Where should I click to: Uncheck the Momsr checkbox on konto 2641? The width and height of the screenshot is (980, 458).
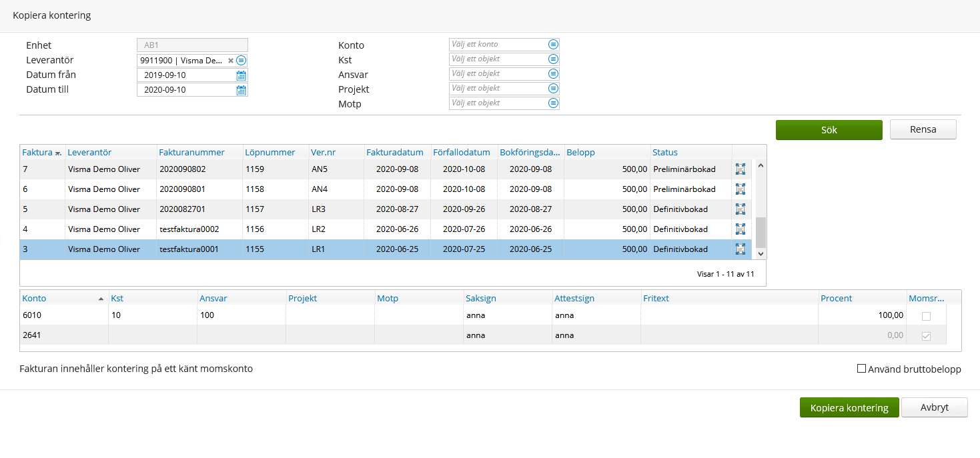[926, 335]
